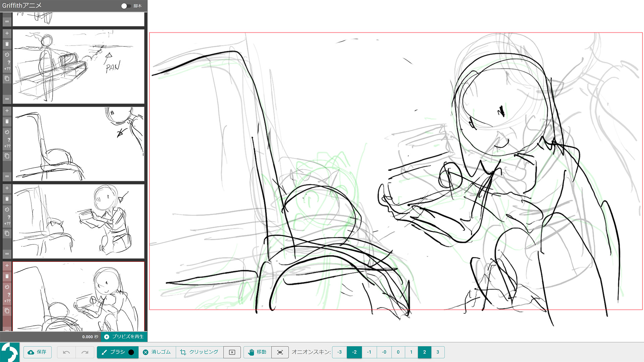Image resolution: width=644 pixels, height=362 pixels.
Task: Click the drag handle below PAN frame
Action: pos(7,99)
